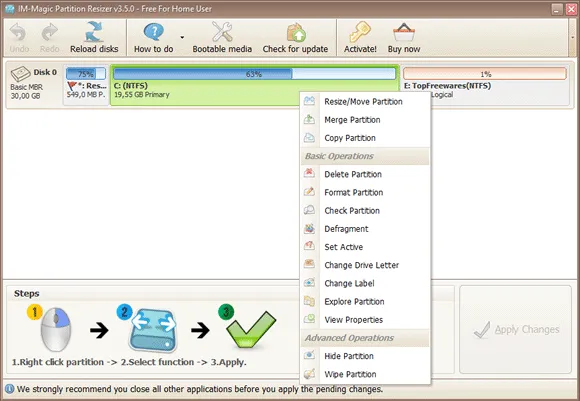Click the Wipe Partition brush icon
The width and height of the screenshot is (580, 401).
(309, 374)
